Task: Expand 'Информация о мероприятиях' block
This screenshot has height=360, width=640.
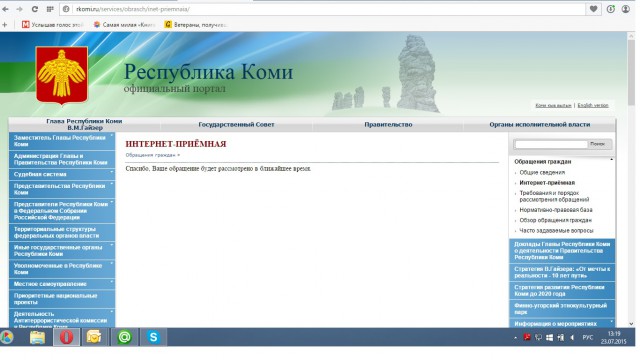Action: pos(562,323)
